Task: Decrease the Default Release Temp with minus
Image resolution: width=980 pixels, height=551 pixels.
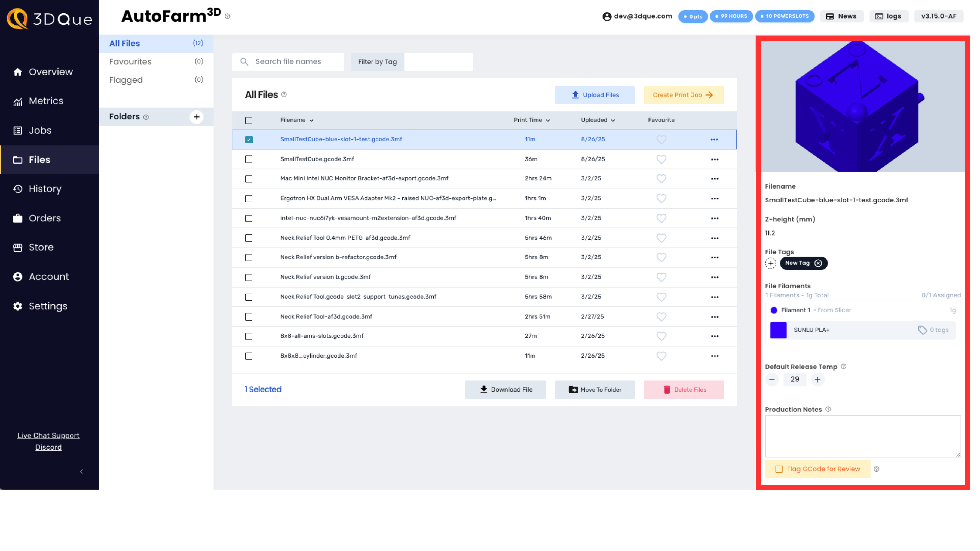Action: pos(771,379)
